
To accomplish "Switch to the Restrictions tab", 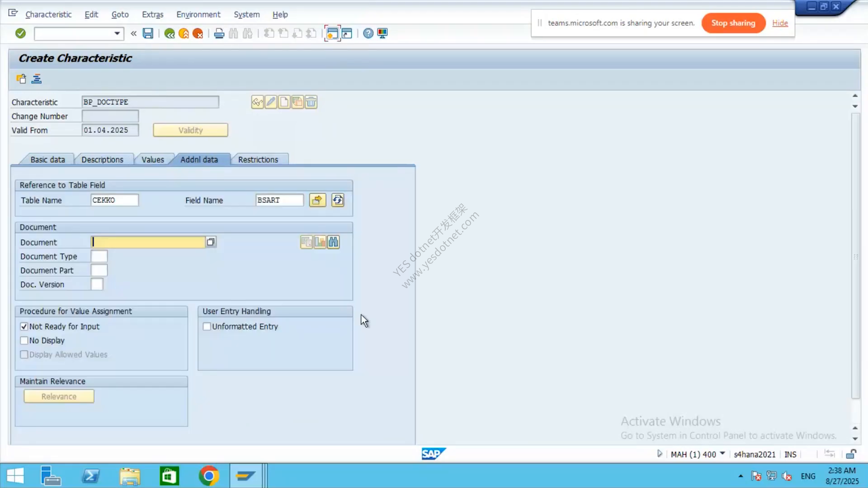I will point(258,160).
